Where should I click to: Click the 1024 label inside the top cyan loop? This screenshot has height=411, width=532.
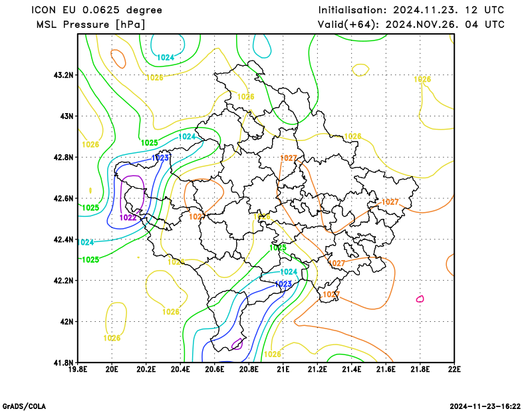166,58
